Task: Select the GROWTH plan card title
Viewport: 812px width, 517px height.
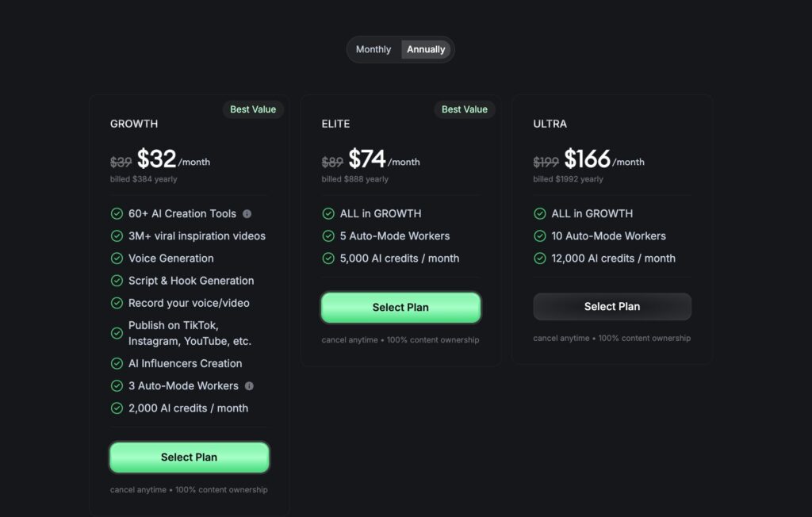Action: (133, 124)
